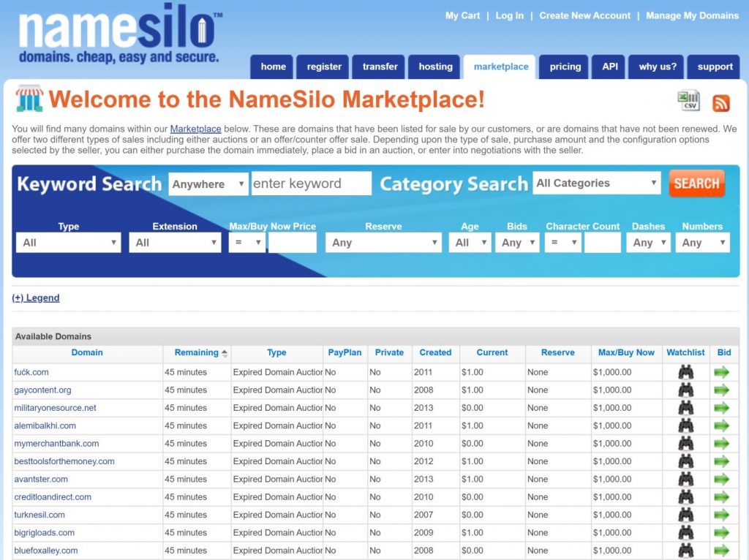749x560 pixels.
Task: Open Manage My Domains link
Action: click(692, 16)
